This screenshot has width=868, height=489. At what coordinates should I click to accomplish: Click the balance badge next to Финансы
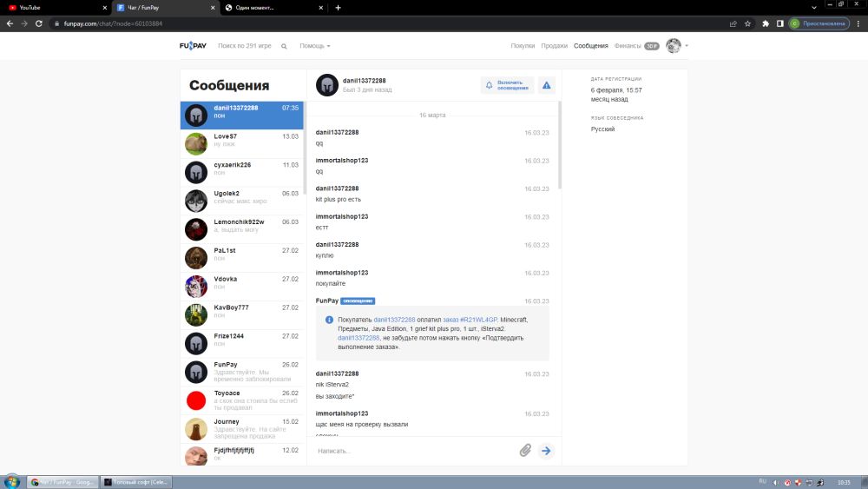tap(652, 46)
